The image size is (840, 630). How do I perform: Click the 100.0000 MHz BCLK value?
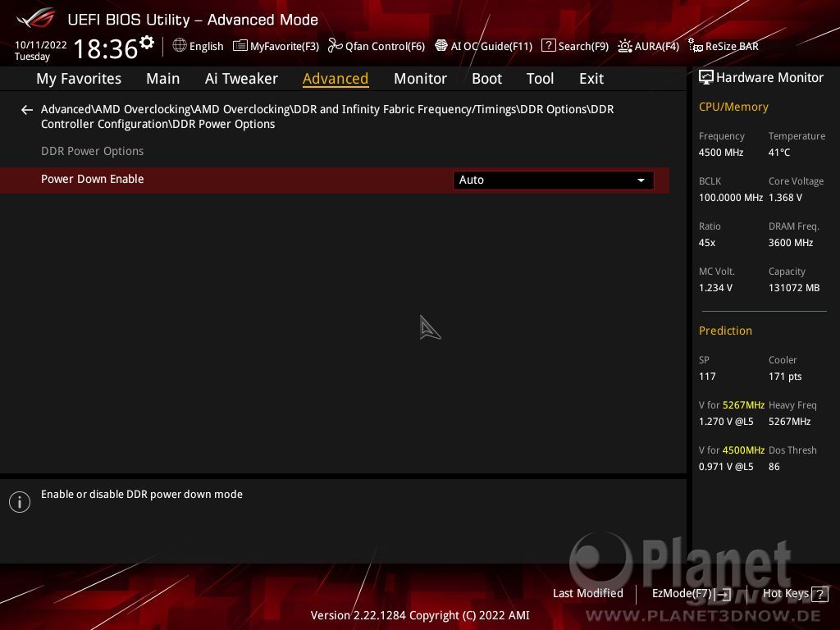tap(731, 198)
